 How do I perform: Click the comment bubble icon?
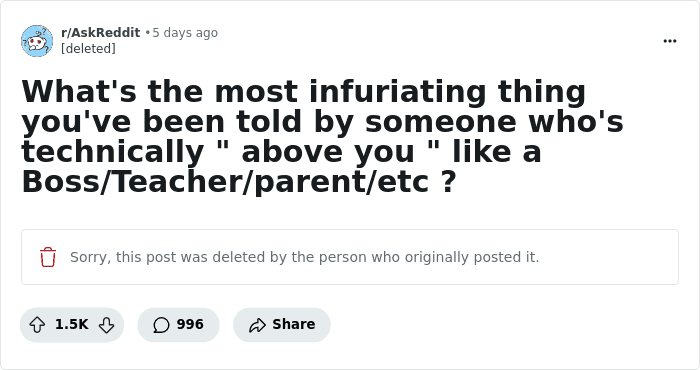click(x=161, y=325)
